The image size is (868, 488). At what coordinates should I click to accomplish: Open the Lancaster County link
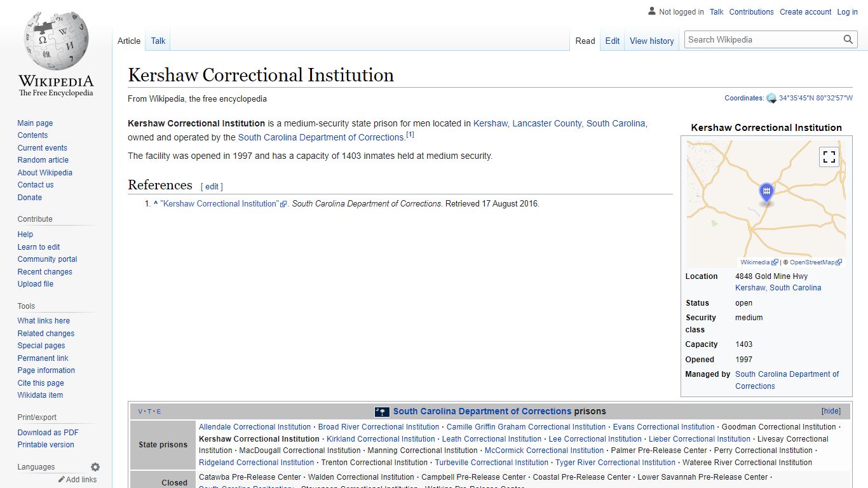point(547,123)
